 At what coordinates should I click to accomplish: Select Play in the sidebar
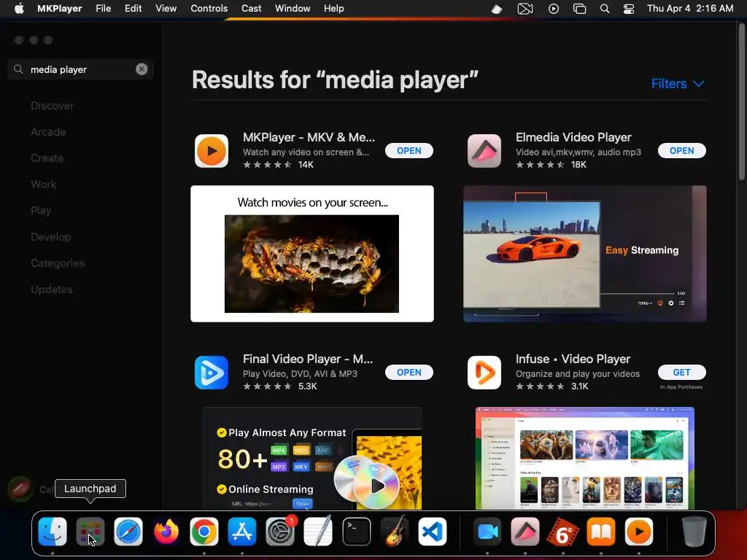click(41, 211)
